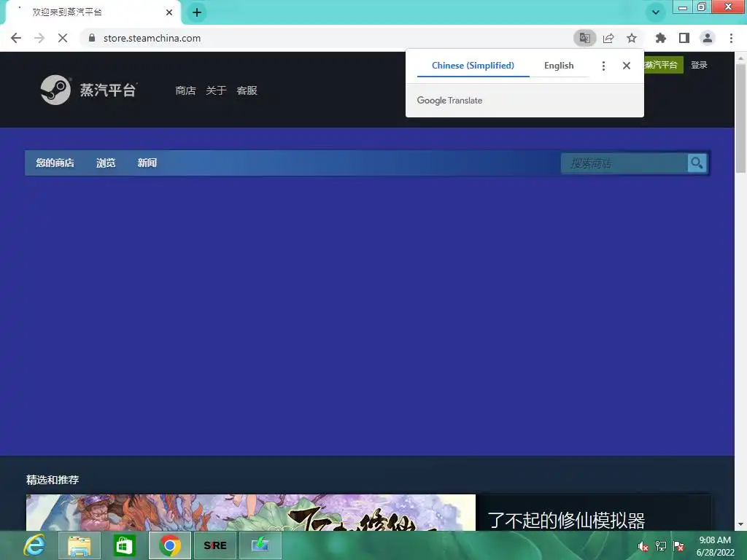Click the scrollbar down arrow
The image size is (747, 560).
tap(740, 524)
